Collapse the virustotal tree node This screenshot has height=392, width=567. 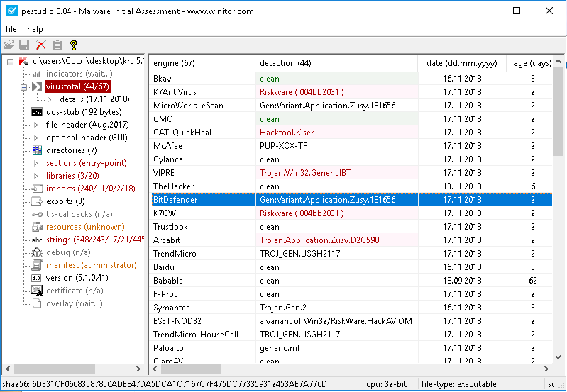(x=23, y=87)
